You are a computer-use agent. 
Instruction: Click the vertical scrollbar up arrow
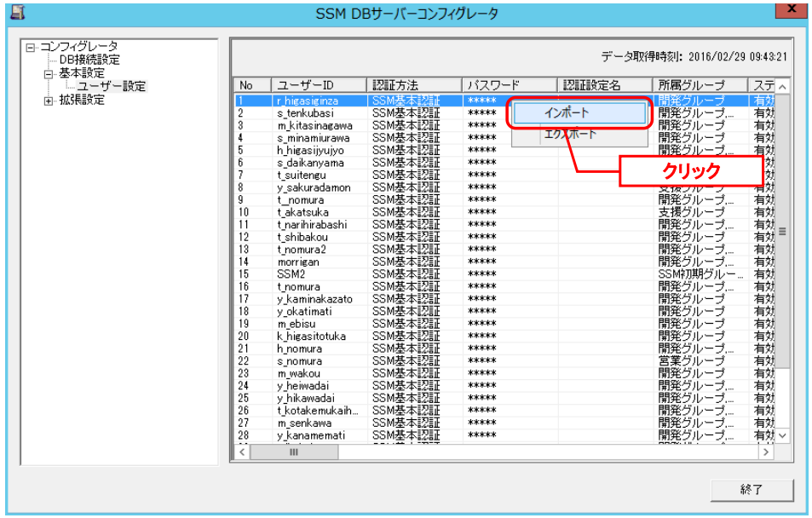click(x=782, y=87)
